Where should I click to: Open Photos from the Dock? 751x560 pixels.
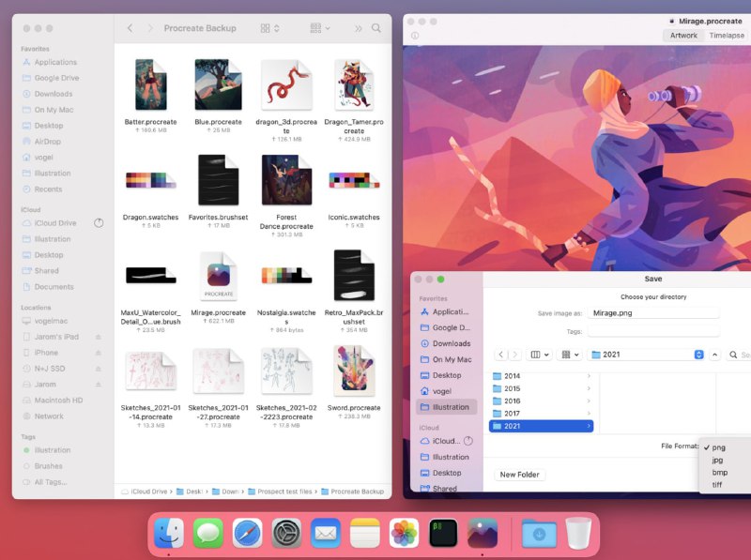pos(403,532)
